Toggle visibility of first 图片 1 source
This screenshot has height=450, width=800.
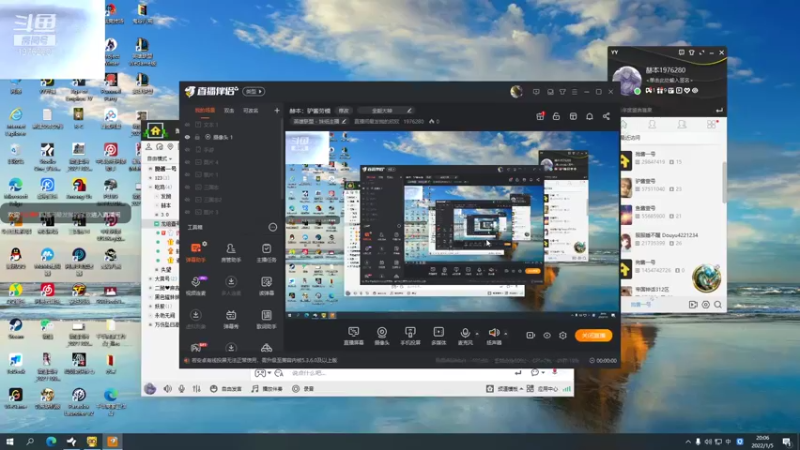pyautogui.click(x=187, y=174)
